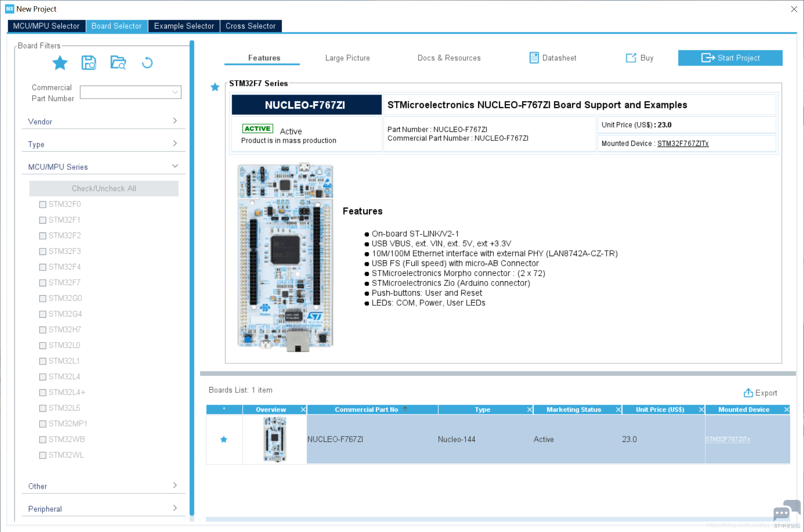The width and height of the screenshot is (804, 532).
Task: Open the Docs & Resources tab
Action: (449, 58)
